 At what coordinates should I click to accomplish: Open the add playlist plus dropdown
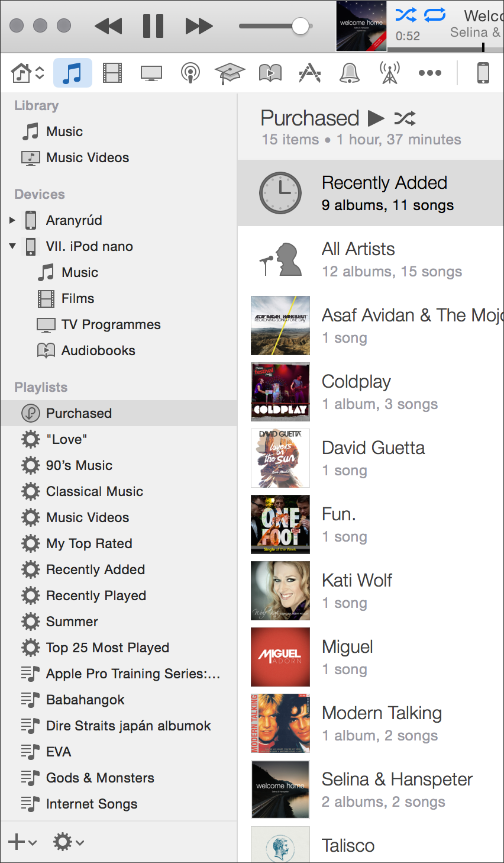pyautogui.click(x=22, y=842)
